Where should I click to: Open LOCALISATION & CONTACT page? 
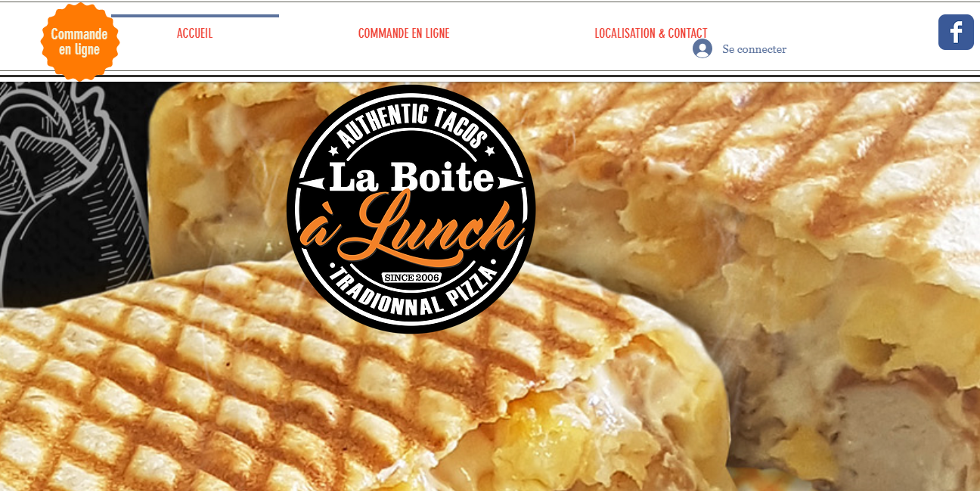(x=651, y=33)
